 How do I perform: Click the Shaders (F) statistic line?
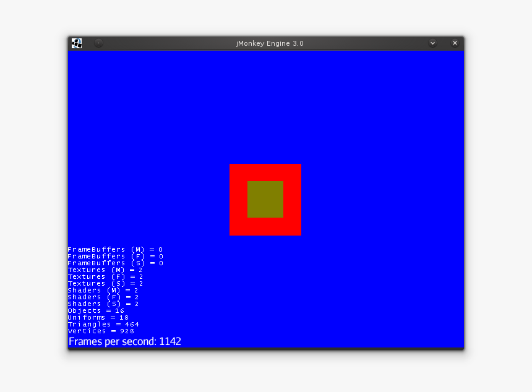click(105, 297)
